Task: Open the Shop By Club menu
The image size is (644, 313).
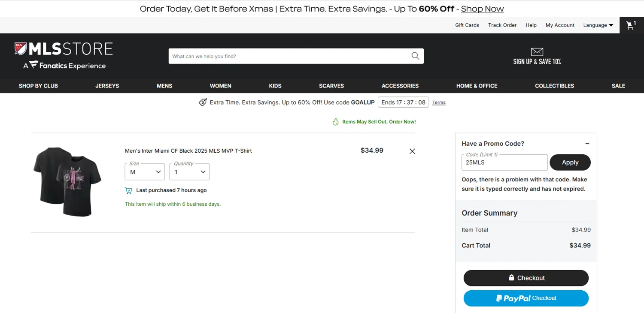Action: point(38,86)
